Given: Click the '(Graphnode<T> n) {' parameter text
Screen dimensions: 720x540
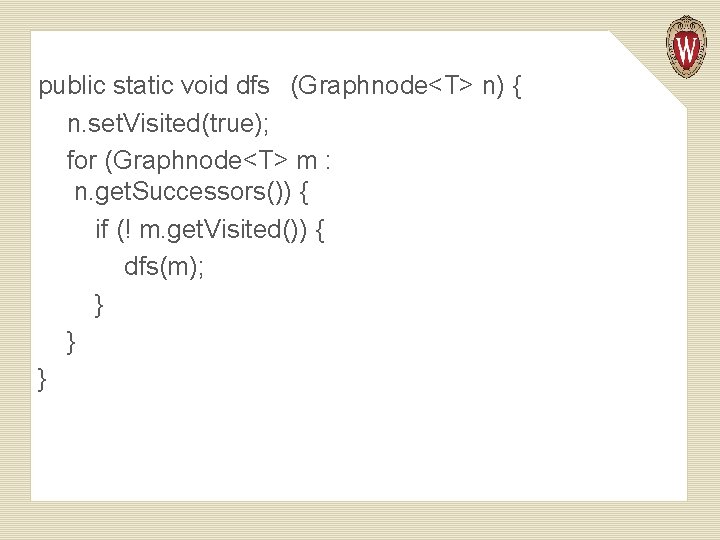Looking at the screenshot, I should (x=406, y=88).
